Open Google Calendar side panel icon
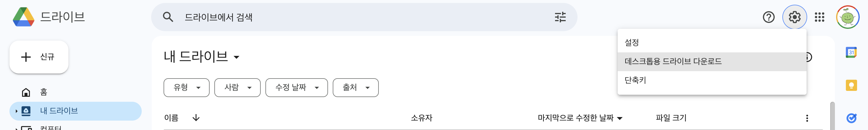Viewport: 868px width, 130px height. [x=851, y=52]
